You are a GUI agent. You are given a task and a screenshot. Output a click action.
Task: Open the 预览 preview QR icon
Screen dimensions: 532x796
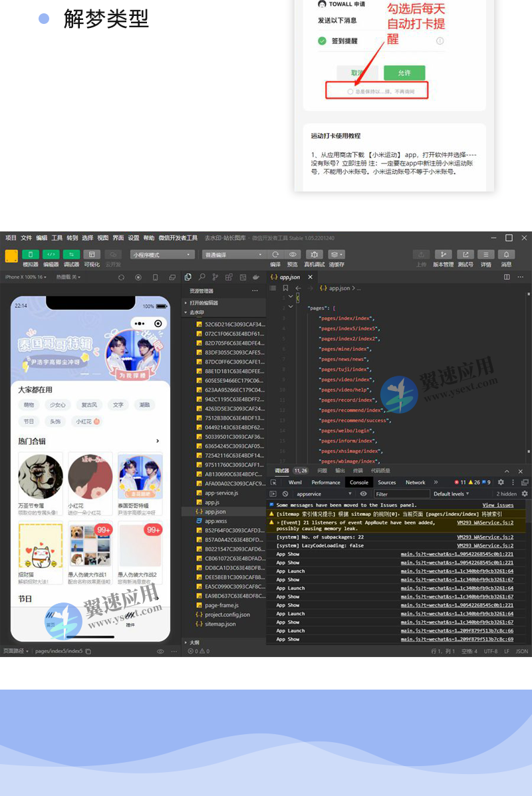point(293,254)
